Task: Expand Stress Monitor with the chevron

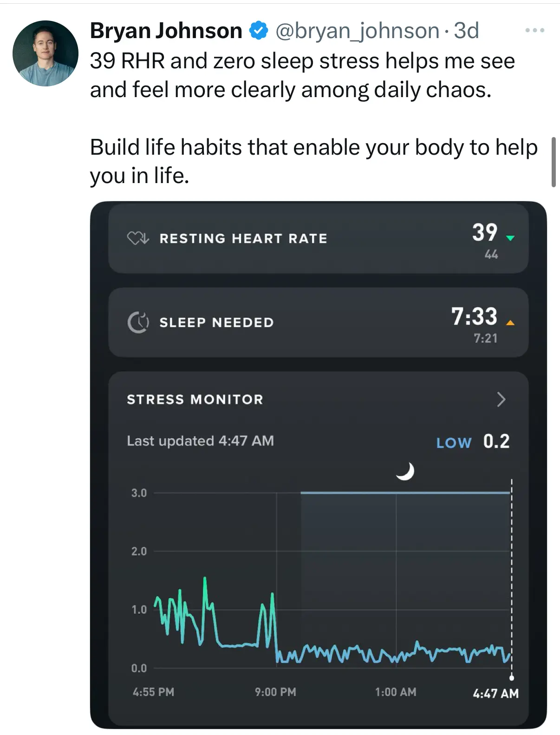Action: (x=501, y=399)
